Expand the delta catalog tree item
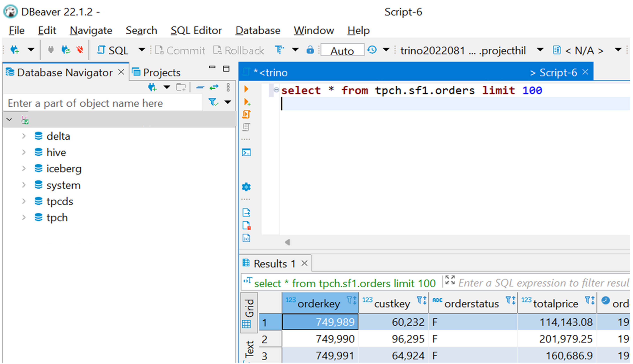 (24, 136)
